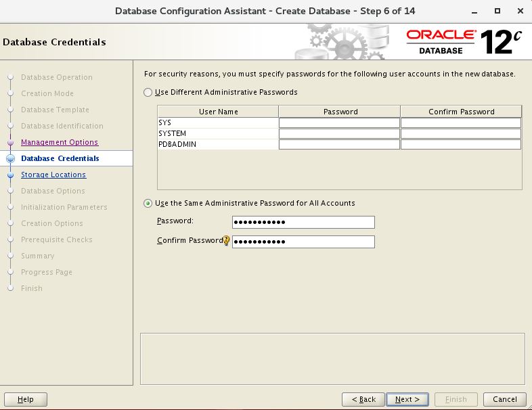
Task: Click the password hint key icon
Action: [x=226, y=241]
